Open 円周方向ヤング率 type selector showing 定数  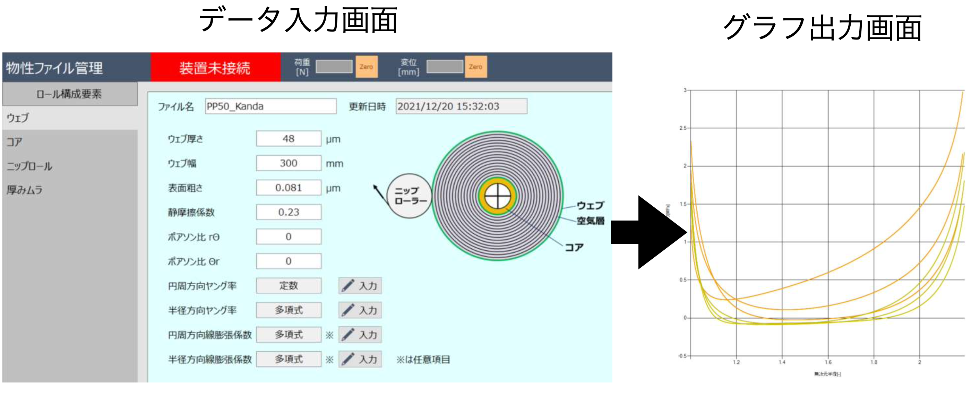(289, 286)
